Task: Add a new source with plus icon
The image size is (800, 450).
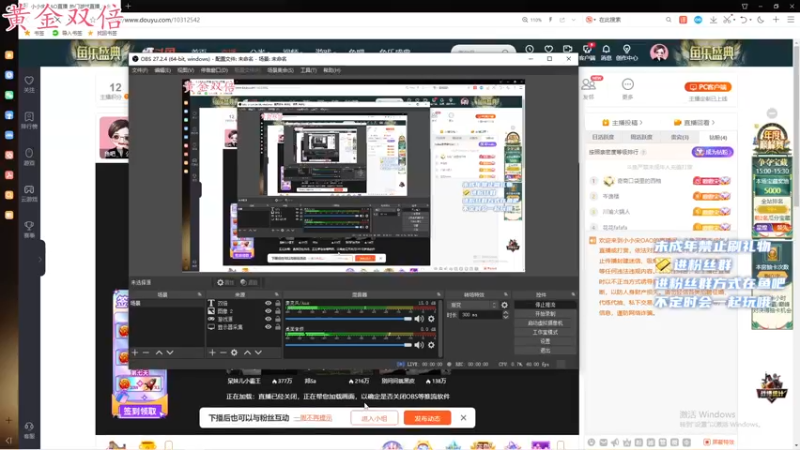Action: [212, 353]
